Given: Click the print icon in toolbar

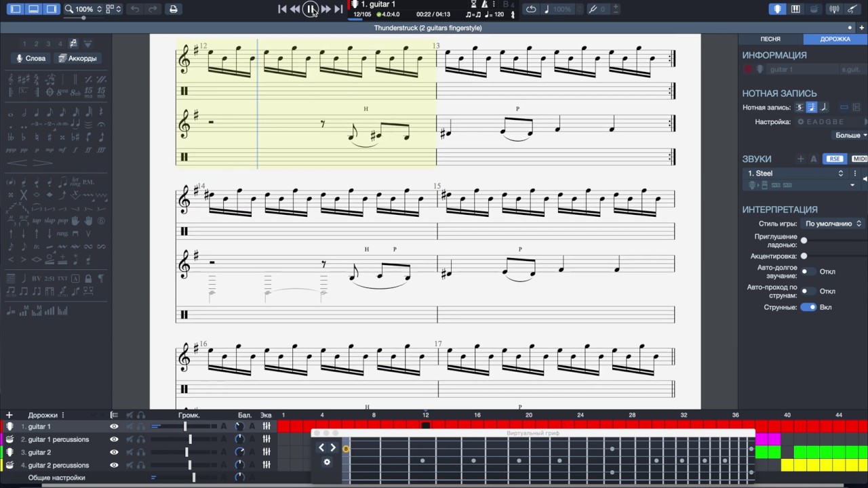Looking at the screenshot, I should click(x=173, y=9).
